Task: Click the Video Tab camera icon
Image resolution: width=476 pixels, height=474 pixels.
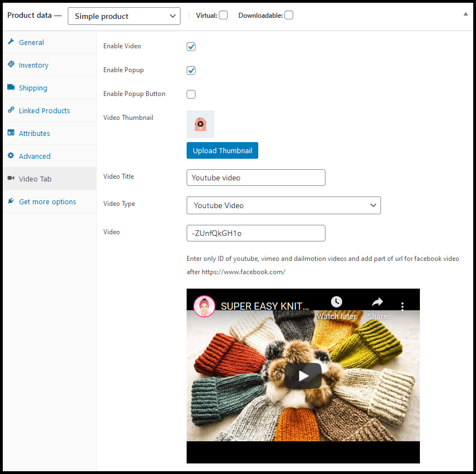Action: [11, 178]
